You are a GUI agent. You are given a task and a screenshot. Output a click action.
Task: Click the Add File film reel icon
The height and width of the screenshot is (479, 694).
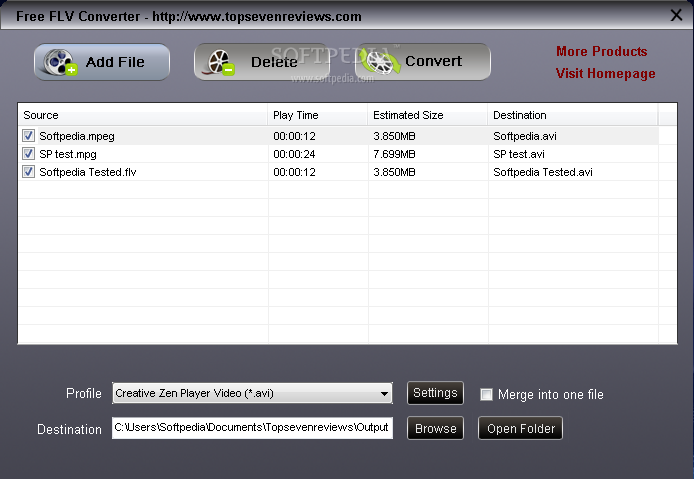pyautogui.click(x=60, y=62)
